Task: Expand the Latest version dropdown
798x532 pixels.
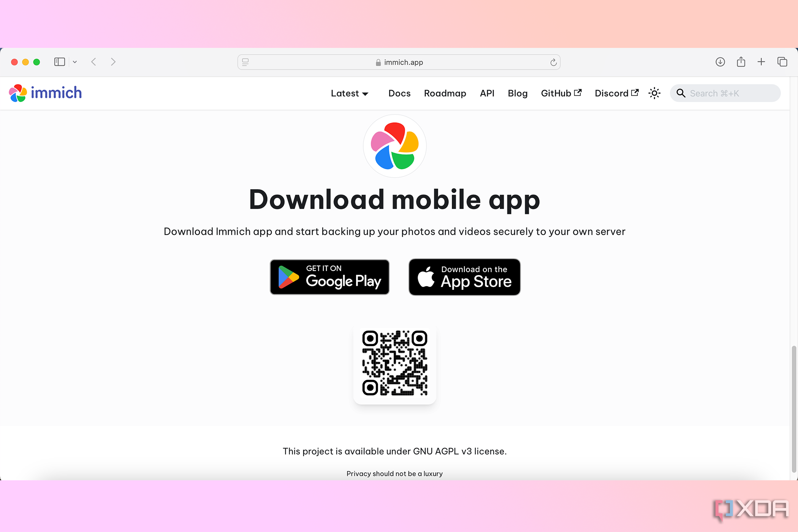Action: click(x=350, y=93)
